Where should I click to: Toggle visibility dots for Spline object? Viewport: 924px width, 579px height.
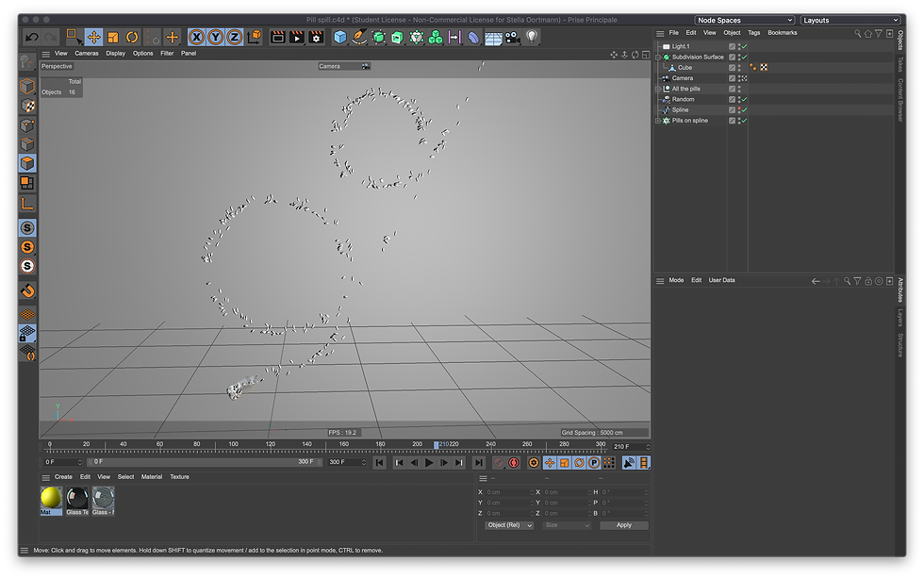click(x=738, y=110)
